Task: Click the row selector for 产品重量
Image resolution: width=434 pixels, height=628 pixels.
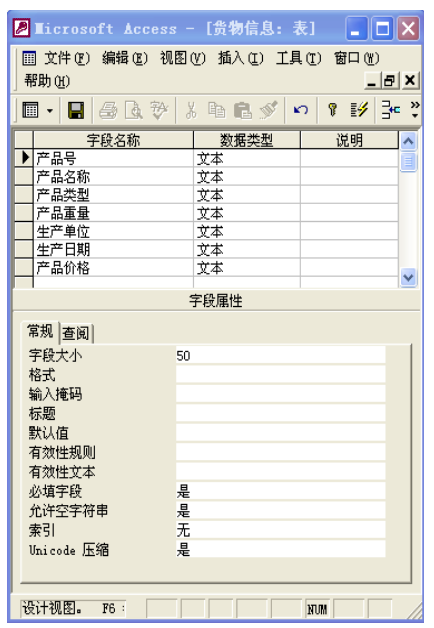Action: click(24, 213)
